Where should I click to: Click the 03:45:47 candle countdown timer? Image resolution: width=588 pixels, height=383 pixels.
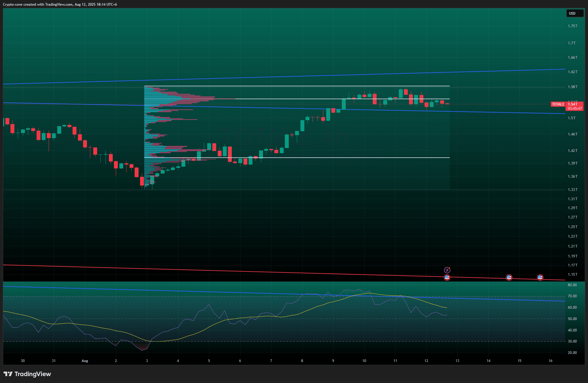[575, 108]
